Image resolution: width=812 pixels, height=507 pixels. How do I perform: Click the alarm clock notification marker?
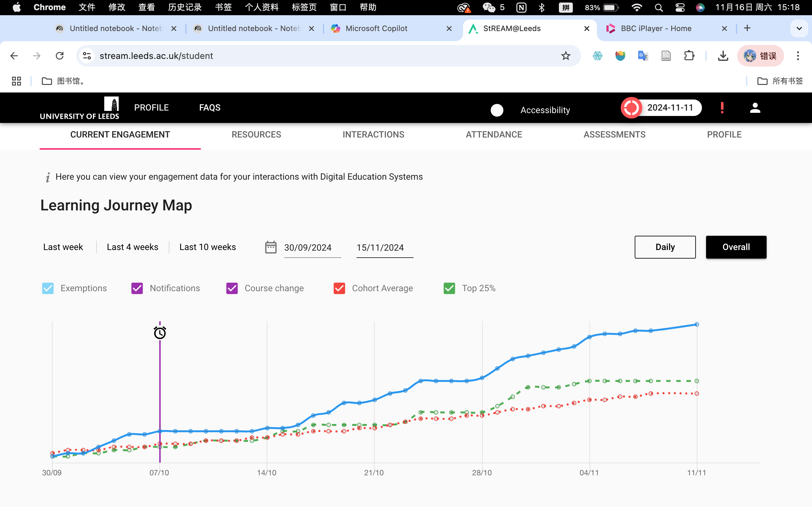160,333
